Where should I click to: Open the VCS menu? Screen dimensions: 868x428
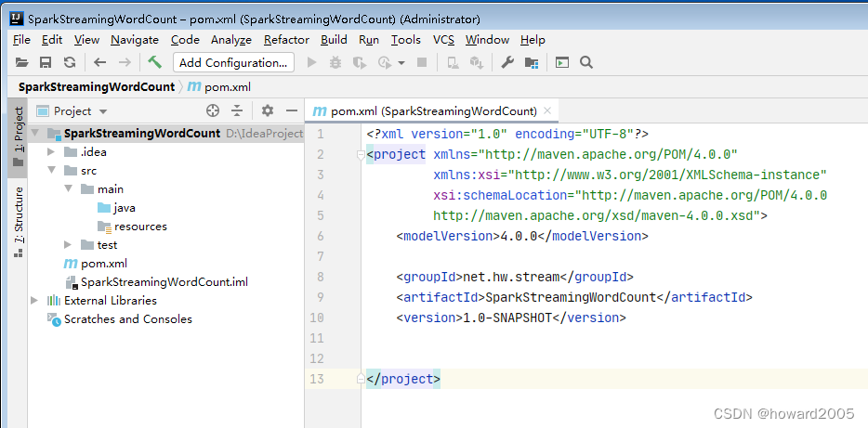point(443,40)
